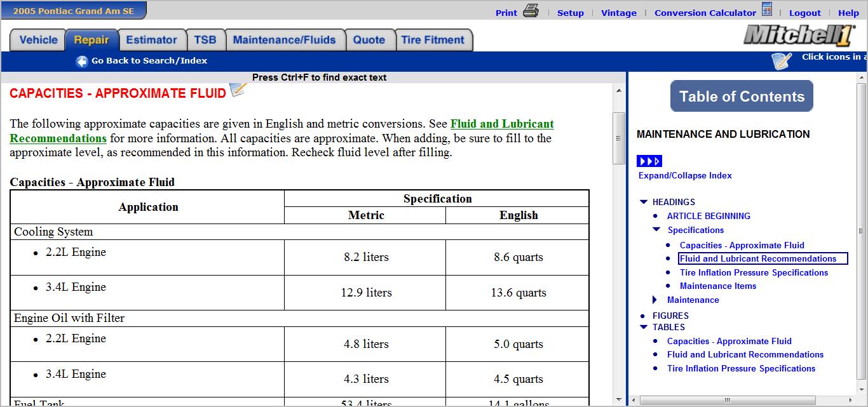This screenshot has height=407, width=868.
Task: Click the 2005 Pontiac Grand Am SE vehicle label
Action: (x=73, y=10)
